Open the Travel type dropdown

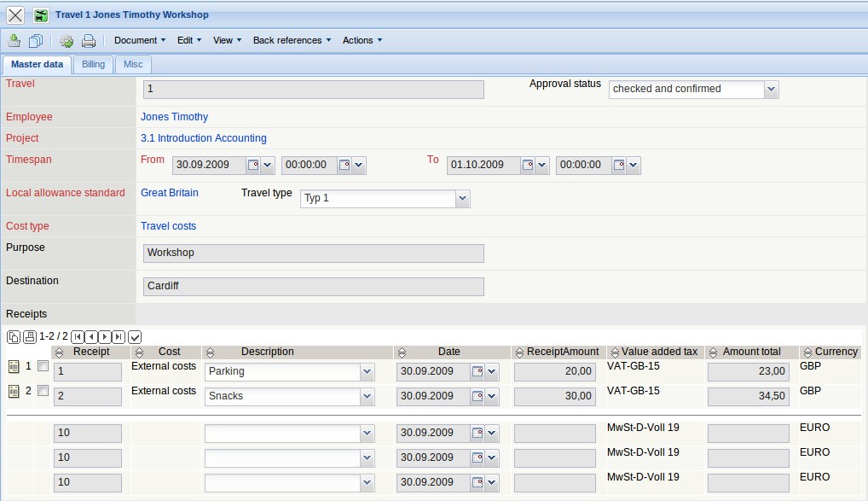point(462,198)
